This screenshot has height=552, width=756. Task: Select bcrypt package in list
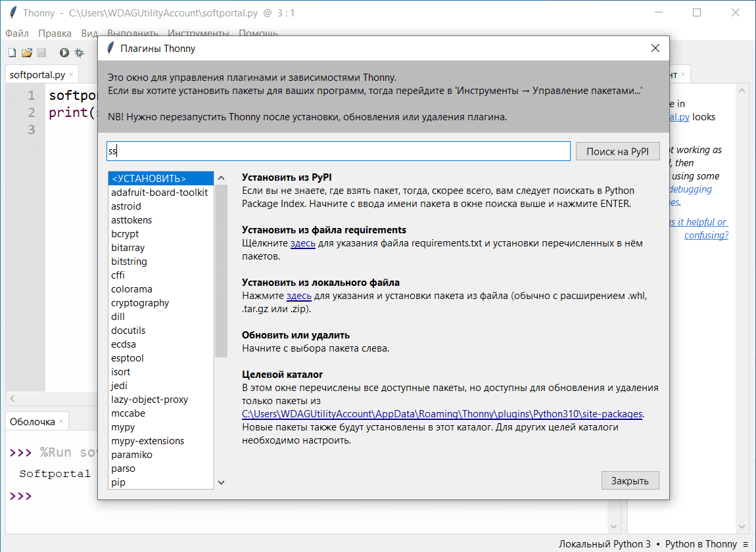click(161, 234)
